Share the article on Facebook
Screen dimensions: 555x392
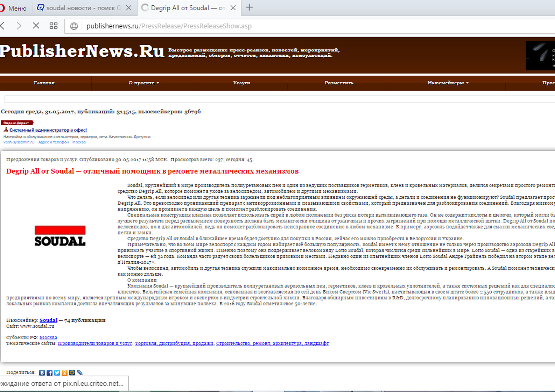50,373
